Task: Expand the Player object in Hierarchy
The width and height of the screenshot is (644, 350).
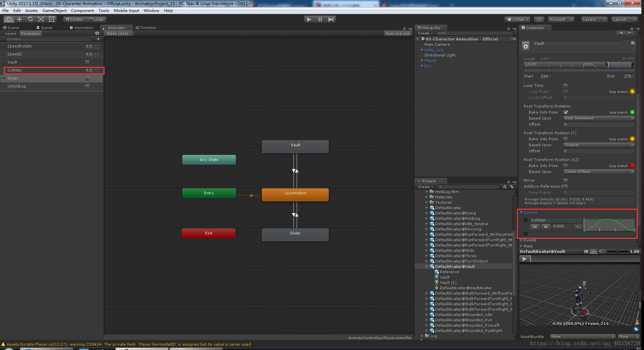Action: point(422,60)
